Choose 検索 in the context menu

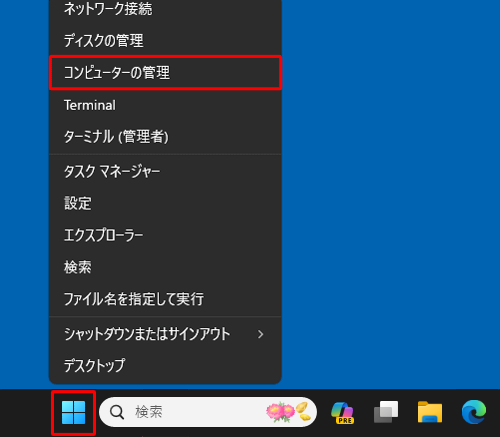click(x=165, y=267)
